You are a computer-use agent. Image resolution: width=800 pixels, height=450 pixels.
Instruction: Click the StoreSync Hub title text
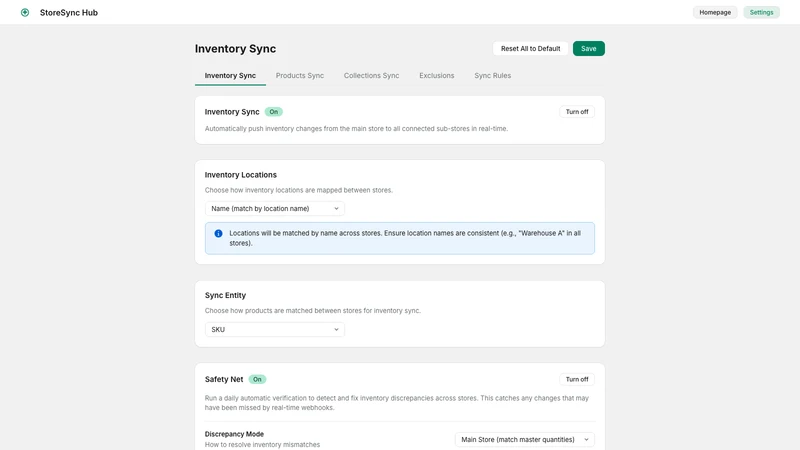(69, 12)
